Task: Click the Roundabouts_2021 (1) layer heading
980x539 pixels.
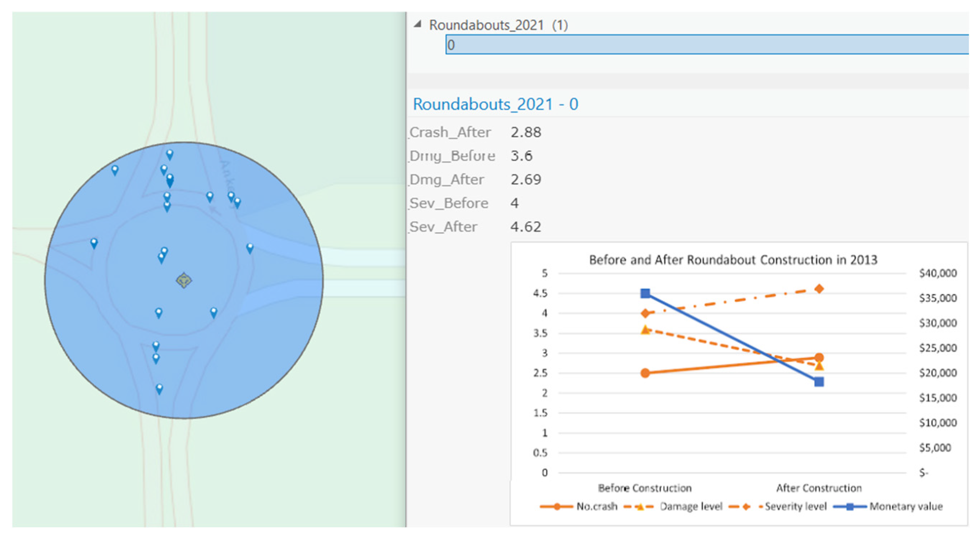Action: (498, 25)
